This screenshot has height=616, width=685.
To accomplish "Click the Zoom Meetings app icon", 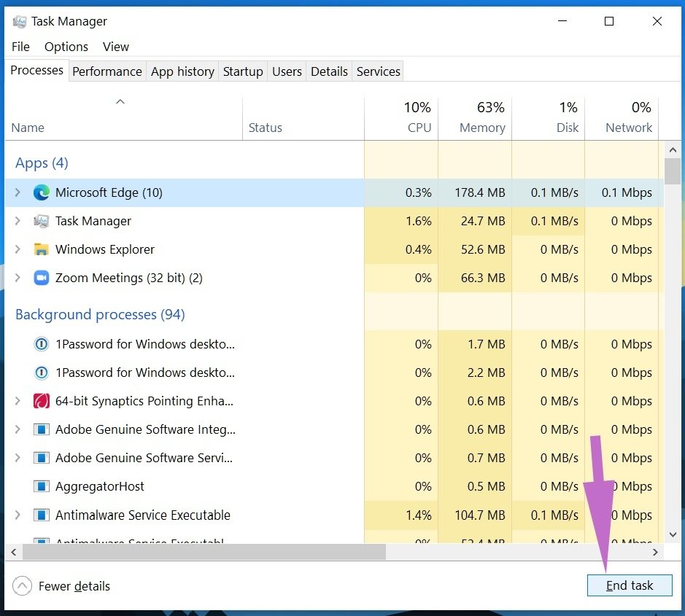I will click(x=42, y=278).
